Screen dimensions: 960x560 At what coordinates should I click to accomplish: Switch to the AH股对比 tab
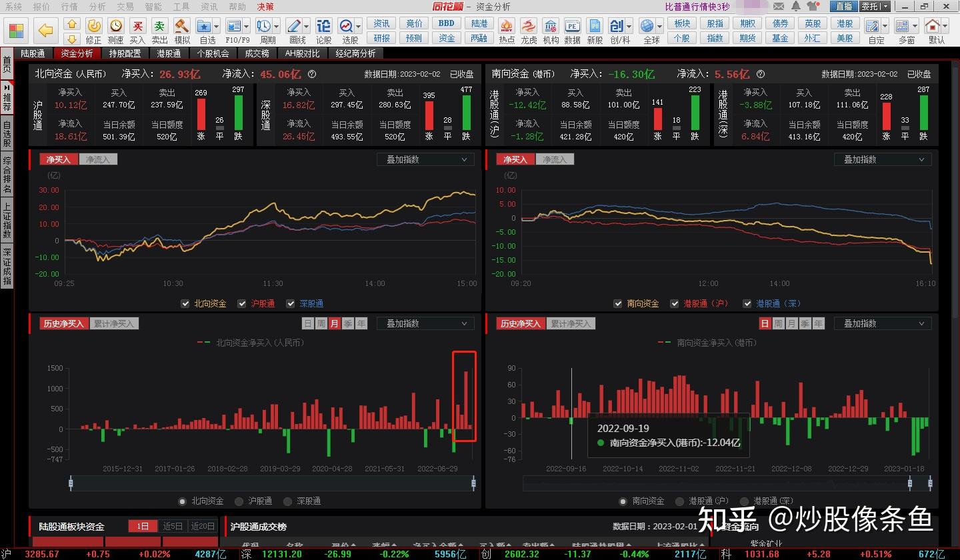click(302, 53)
